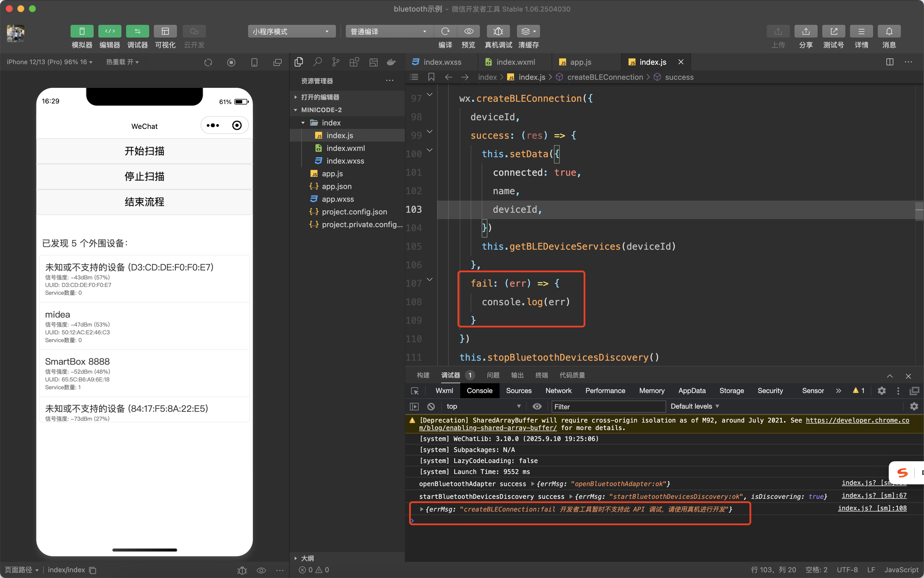Click the console Filter input field
This screenshot has width=924, height=578.
point(608,406)
